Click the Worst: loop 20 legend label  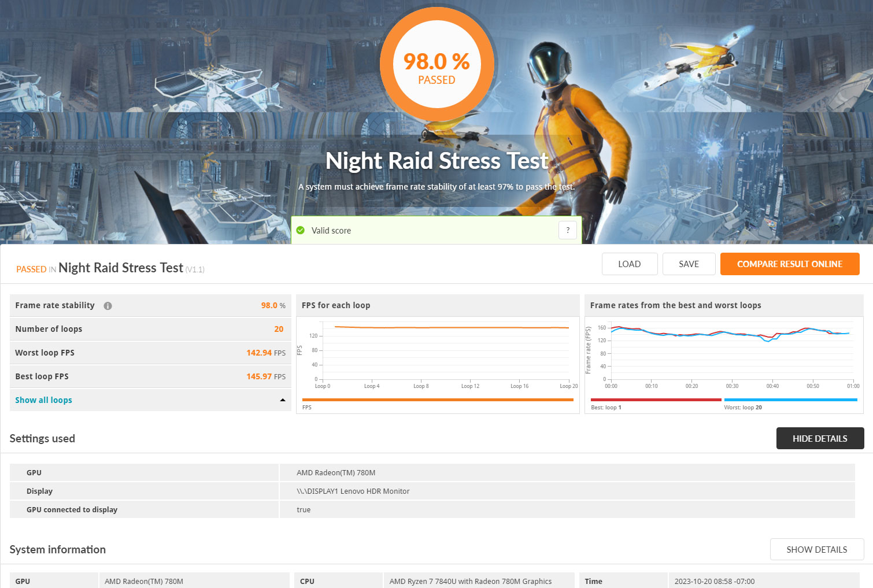(x=743, y=408)
